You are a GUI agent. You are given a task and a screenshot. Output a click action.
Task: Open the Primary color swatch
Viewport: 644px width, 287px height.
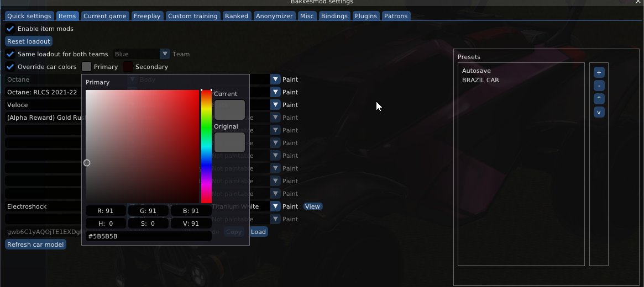(86, 67)
